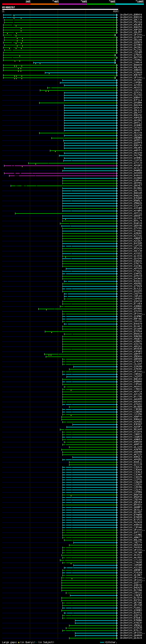The width and height of the screenshot is (146, 644).
Task: Select hit UniRef100_B6STH5 label
Action: point(131,58)
